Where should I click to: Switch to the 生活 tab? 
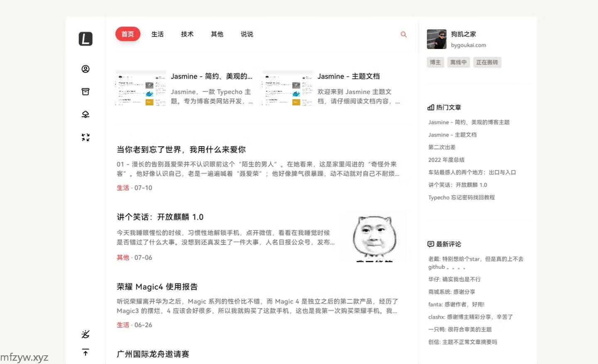[x=157, y=34]
